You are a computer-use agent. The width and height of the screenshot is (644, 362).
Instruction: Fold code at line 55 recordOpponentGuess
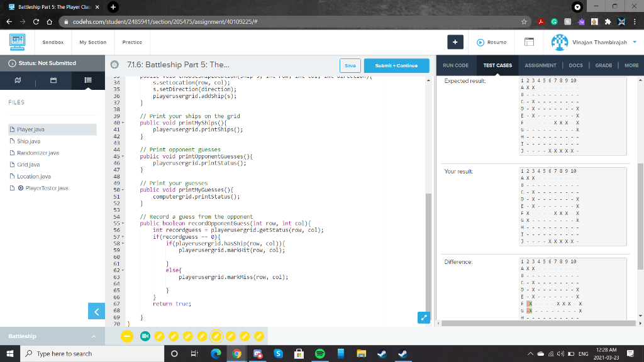point(123,223)
